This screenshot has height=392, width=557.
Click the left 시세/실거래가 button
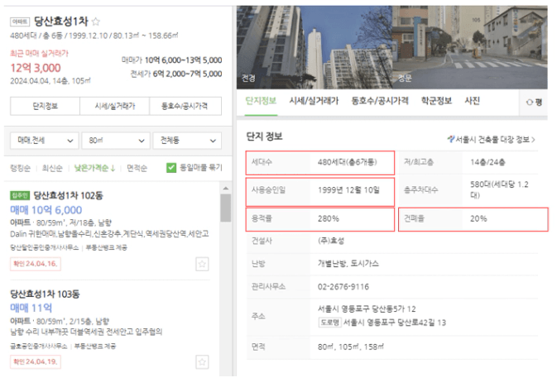(115, 106)
